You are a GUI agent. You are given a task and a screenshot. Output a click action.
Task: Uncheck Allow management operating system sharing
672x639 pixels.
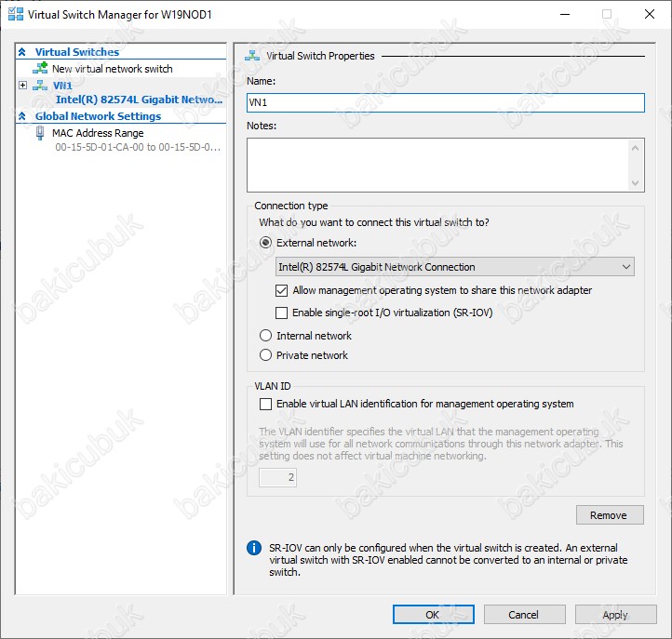click(x=283, y=290)
